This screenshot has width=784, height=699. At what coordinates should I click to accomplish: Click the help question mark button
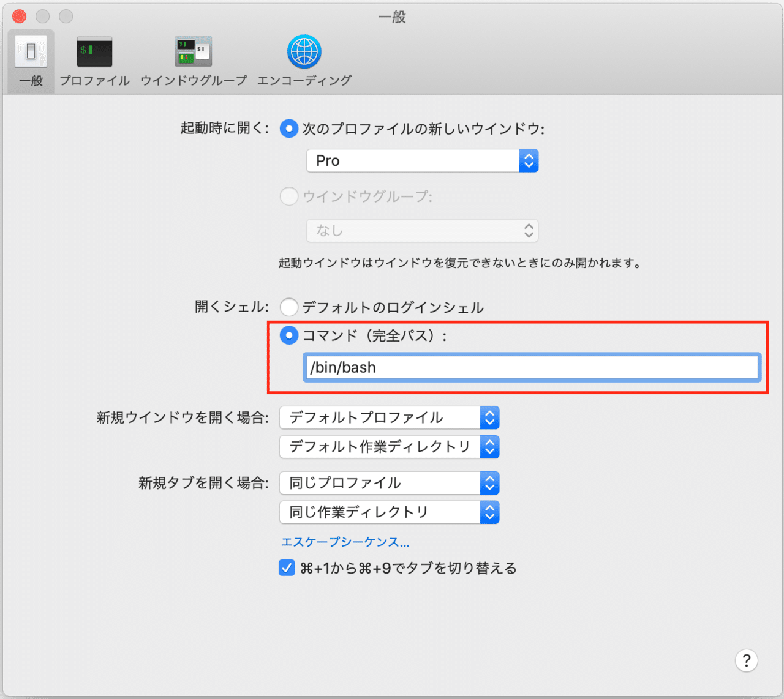(746, 660)
